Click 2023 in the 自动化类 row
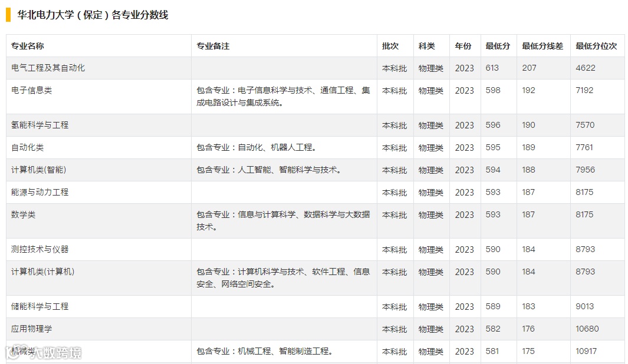The height and width of the screenshot is (364, 628). coord(465,148)
